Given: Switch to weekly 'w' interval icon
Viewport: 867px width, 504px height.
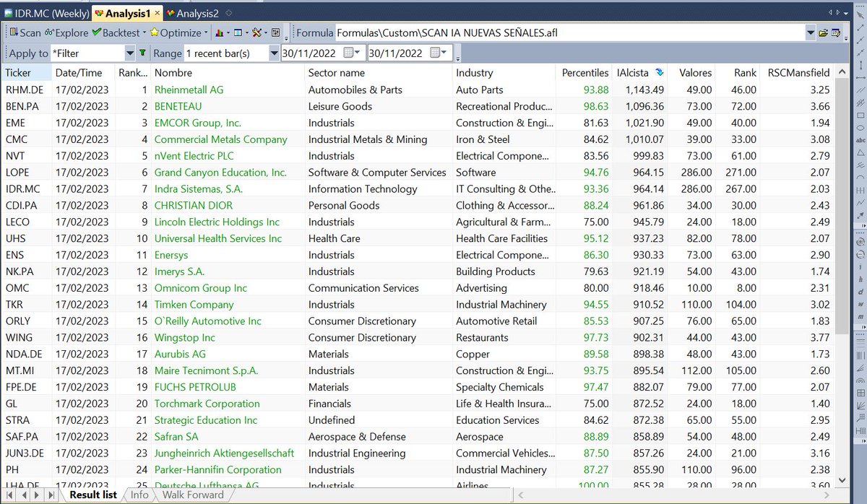Looking at the screenshot, I should point(859,303).
